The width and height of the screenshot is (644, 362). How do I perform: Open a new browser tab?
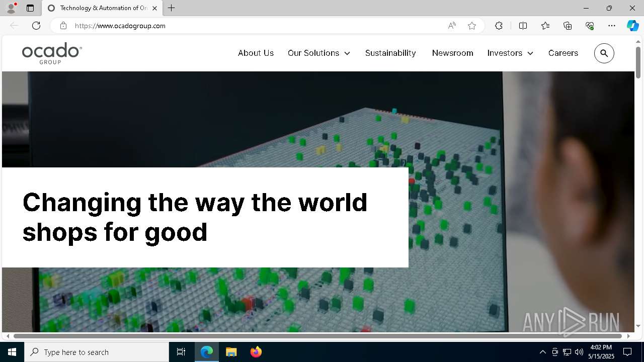(x=172, y=8)
